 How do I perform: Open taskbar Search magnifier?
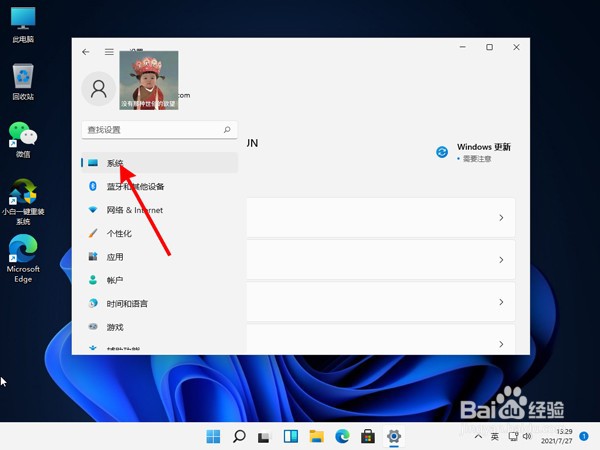(x=239, y=436)
